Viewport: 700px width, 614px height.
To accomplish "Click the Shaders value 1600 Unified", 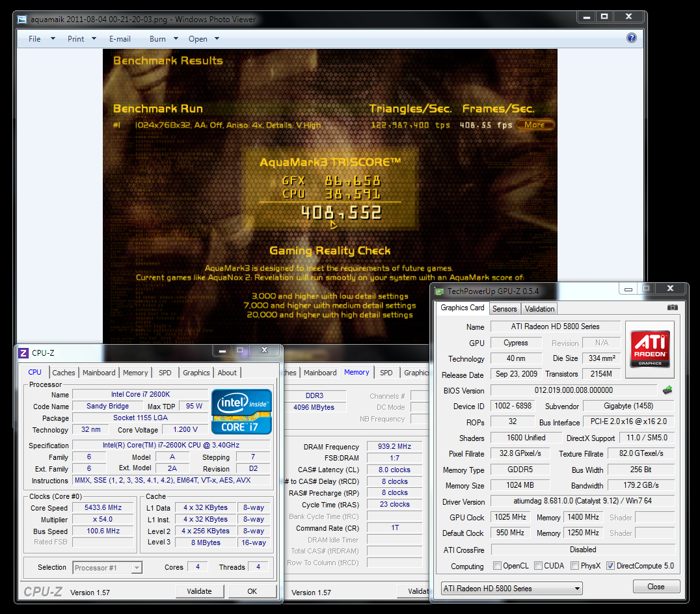I will pos(526,438).
